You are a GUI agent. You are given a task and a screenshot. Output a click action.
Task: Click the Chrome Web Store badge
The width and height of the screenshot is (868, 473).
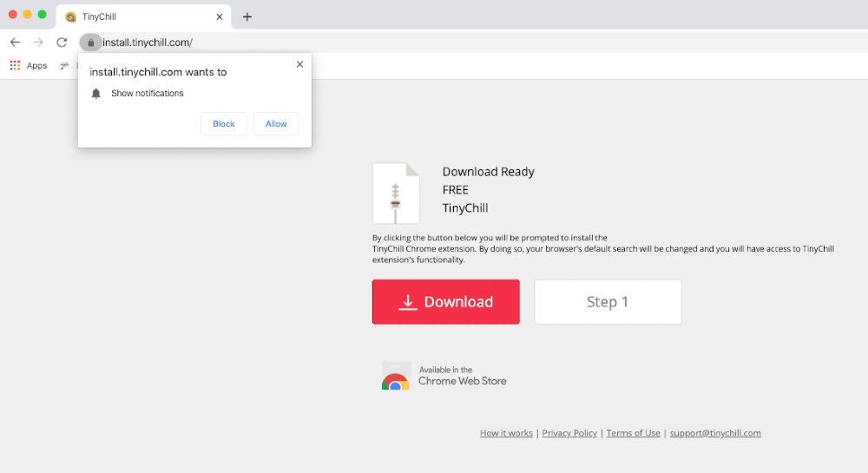pos(444,376)
